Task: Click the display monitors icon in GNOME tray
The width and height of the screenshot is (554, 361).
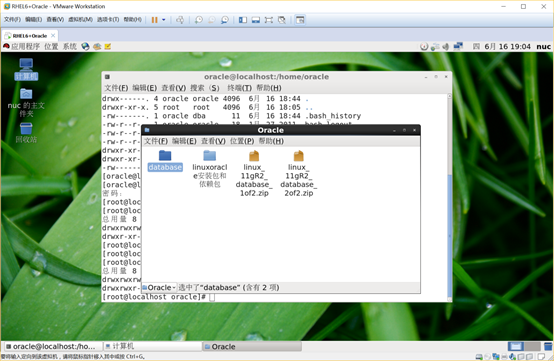Action: (x=458, y=46)
